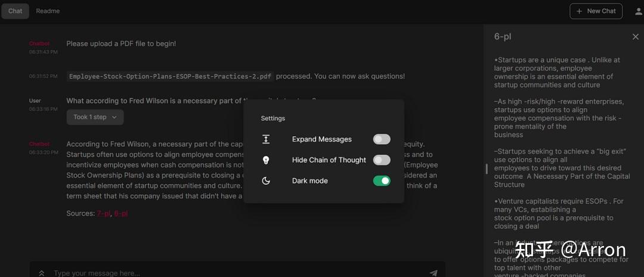Click the lightbulb Chain of Thought icon
Screen dimensions: 644x277
[x=266, y=160]
